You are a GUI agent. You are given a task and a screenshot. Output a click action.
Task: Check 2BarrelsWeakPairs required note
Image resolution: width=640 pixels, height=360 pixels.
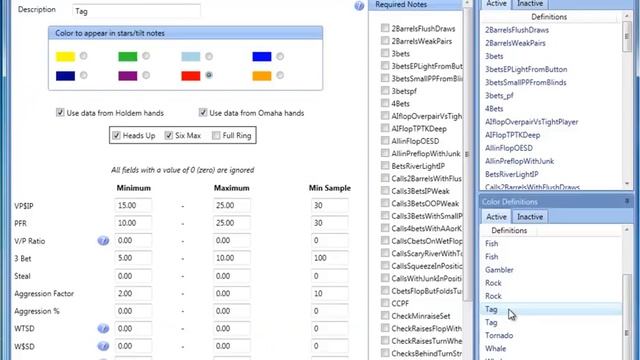click(x=385, y=40)
